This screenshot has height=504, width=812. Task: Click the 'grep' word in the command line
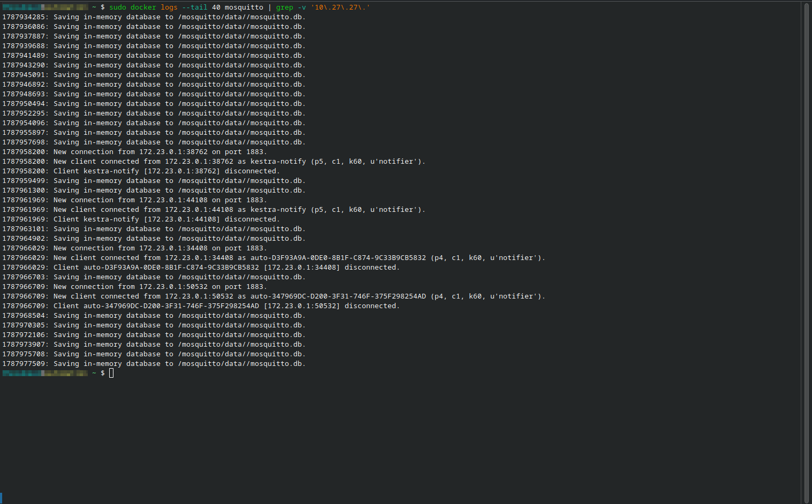tap(285, 7)
